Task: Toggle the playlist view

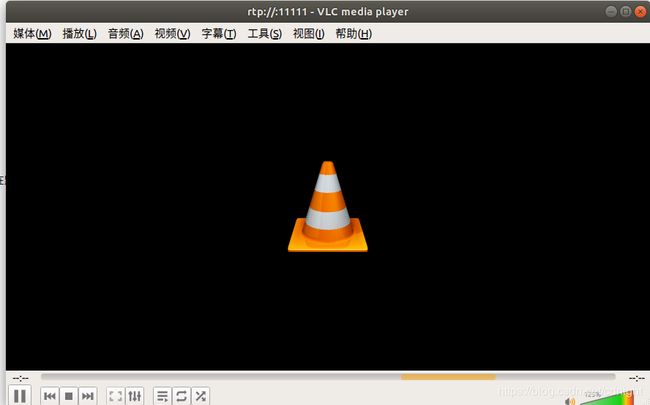Action: pos(162,396)
